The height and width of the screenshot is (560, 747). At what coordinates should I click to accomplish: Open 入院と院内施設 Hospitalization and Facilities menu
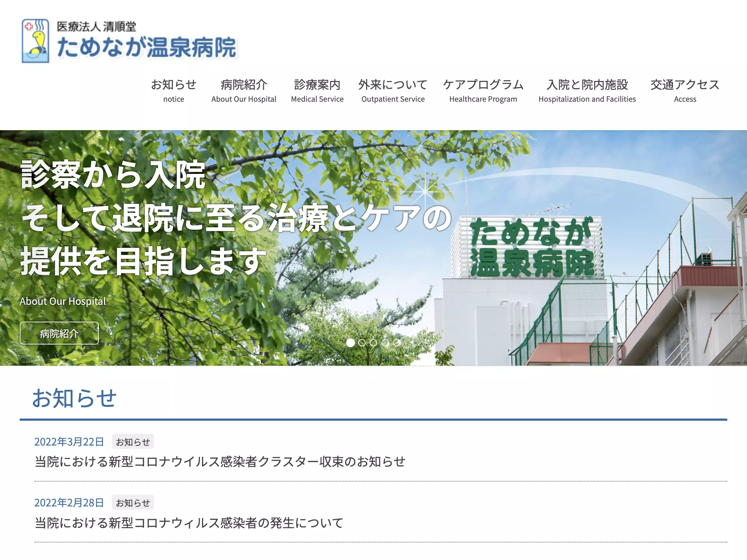coord(587,91)
